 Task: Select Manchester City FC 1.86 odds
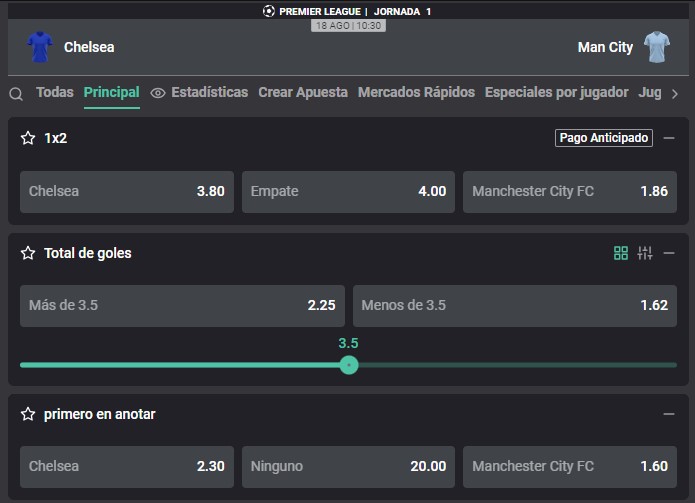[x=570, y=191]
